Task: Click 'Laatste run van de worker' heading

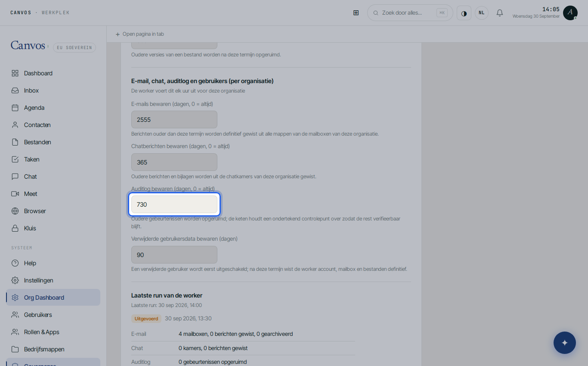Action: pyautogui.click(x=167, y=295)
